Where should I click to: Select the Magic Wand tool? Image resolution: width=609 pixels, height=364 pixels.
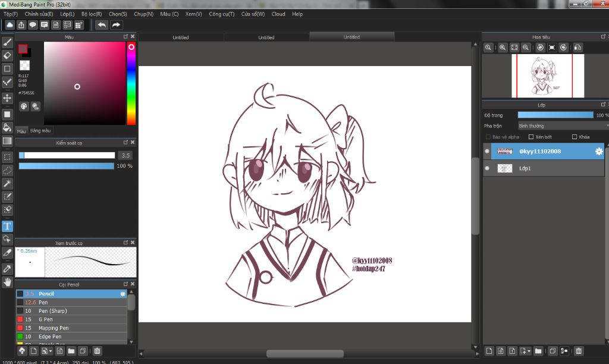[x=7, y=183]
